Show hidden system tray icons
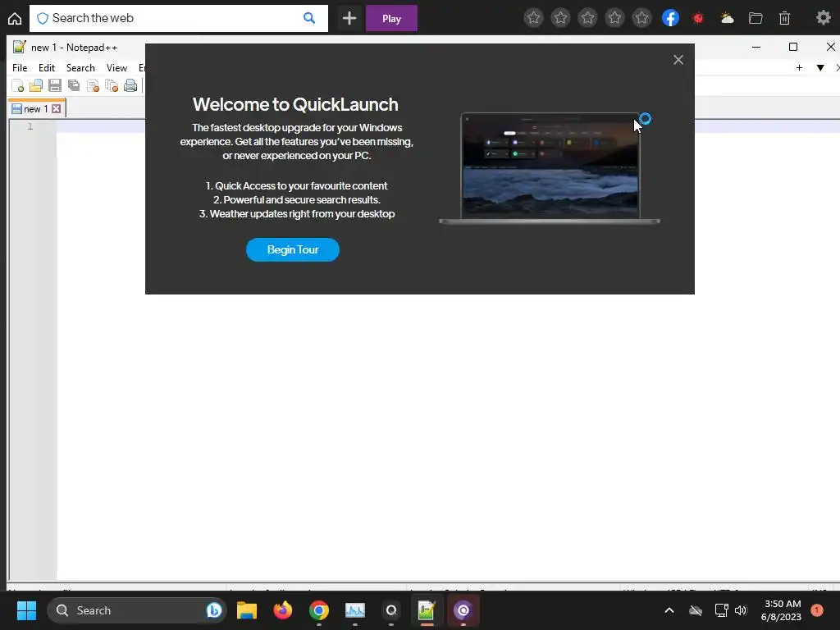Viewport: 840px width, 630px height. [669, 610]
